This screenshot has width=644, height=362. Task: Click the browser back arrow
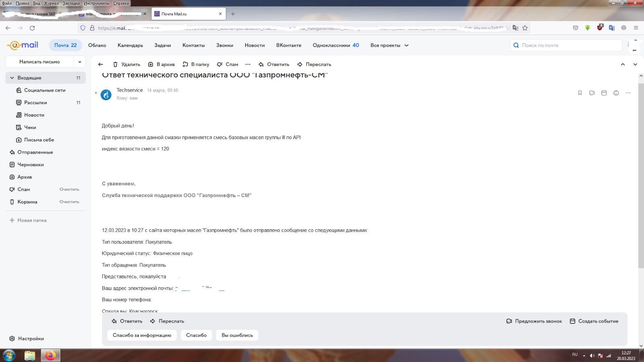tap(8, 28)
